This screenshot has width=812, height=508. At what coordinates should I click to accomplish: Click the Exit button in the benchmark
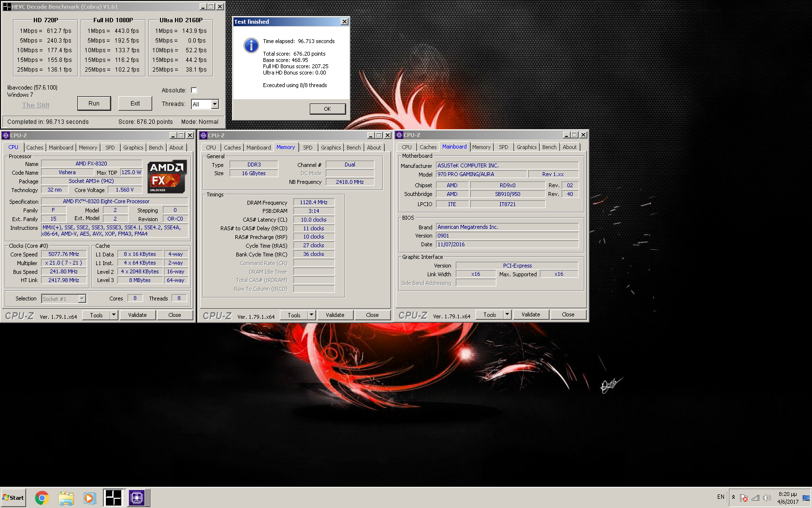click(x=135, y=104)
